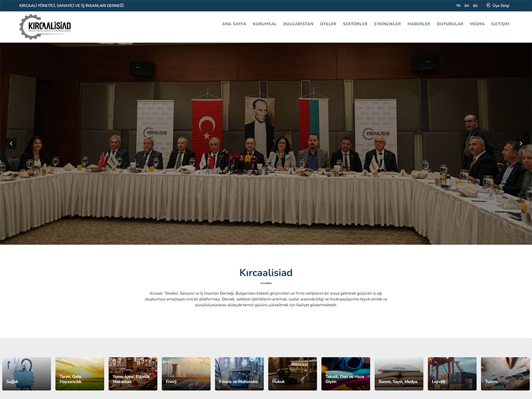Go to Ana Sayfa
The width and height of the screenshot is (532, 399).
pyautogui.click(x=234, y=24)
